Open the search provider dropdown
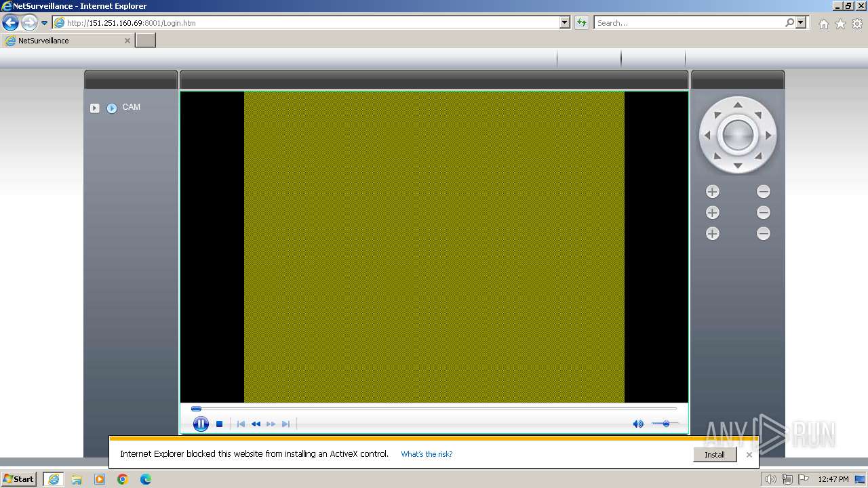This screenshot has width=868, height=488. 802,22
